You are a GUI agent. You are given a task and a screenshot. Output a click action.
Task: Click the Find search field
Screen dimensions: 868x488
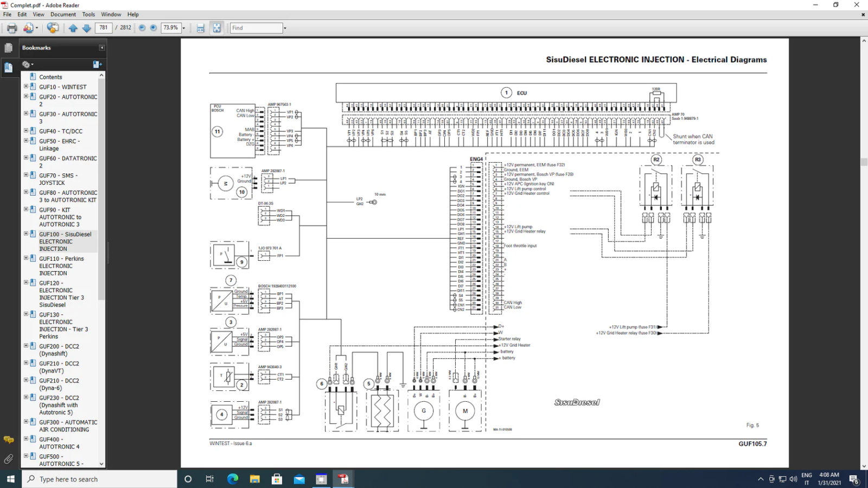click(x=256, y=28)
